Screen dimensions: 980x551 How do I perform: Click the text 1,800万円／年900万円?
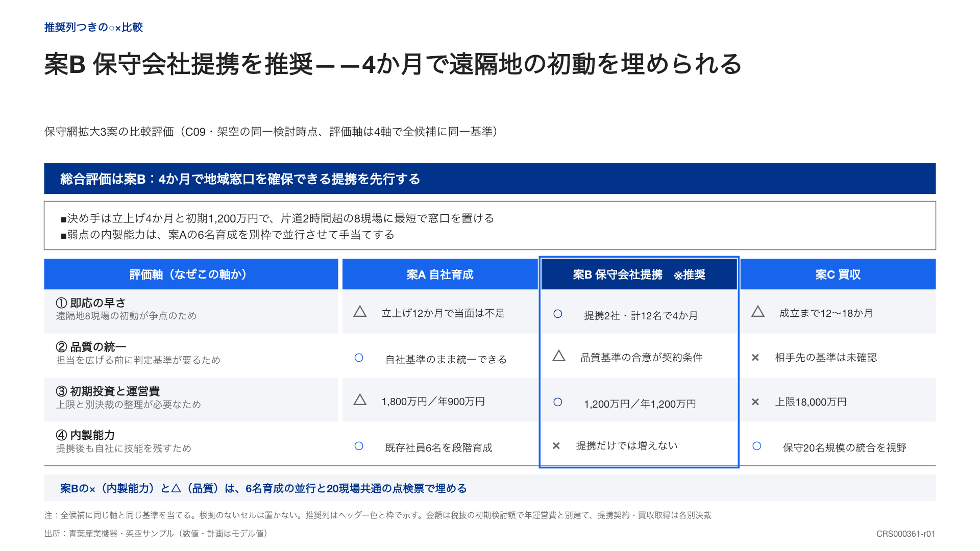pos(433,402)
